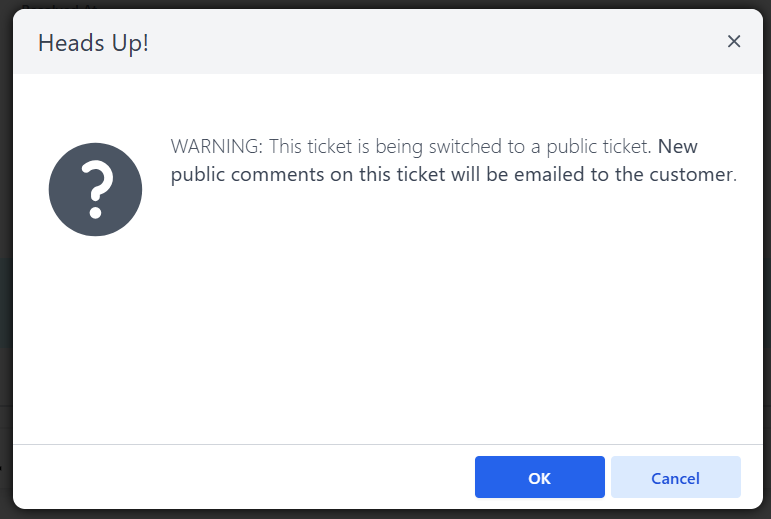
Task: Click the phrase "public ticket" in warning
Action: [x=598, y=146]
